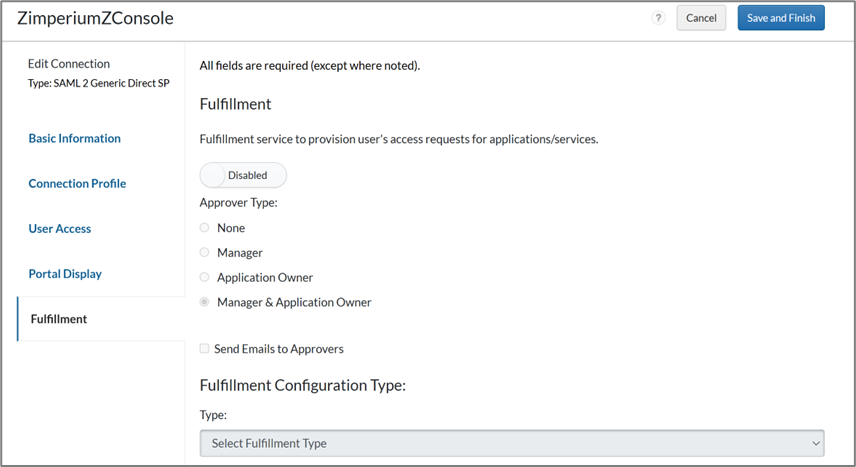Click the Fulfillment Type dropdown chevron arrow
This screenshot has width=856, height=467.
point(815,443)
